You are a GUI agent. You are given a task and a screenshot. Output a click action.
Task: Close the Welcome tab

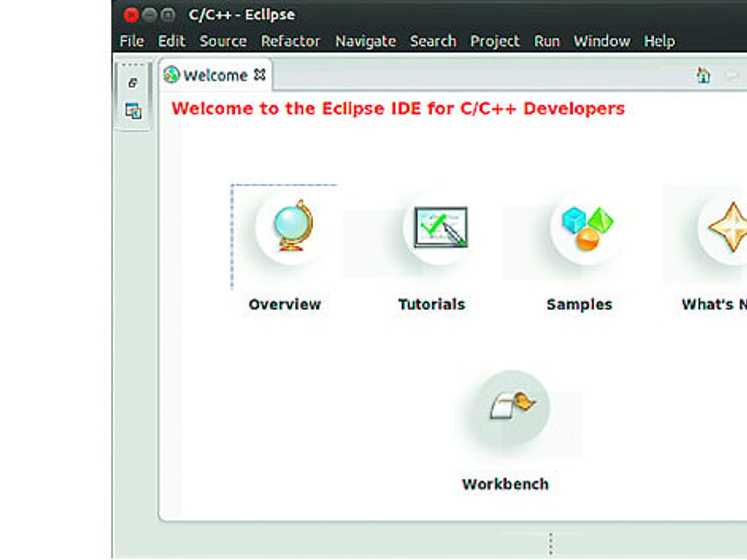[259, 75]
